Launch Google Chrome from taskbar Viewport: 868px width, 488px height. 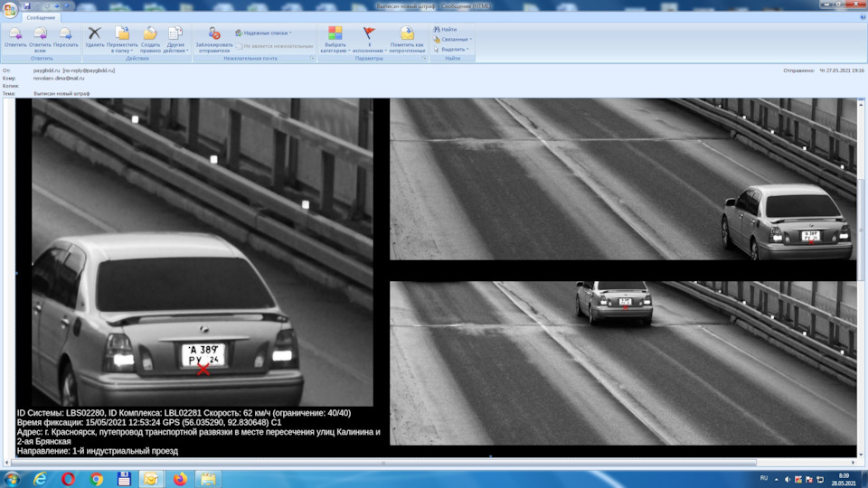coord(97,479)
